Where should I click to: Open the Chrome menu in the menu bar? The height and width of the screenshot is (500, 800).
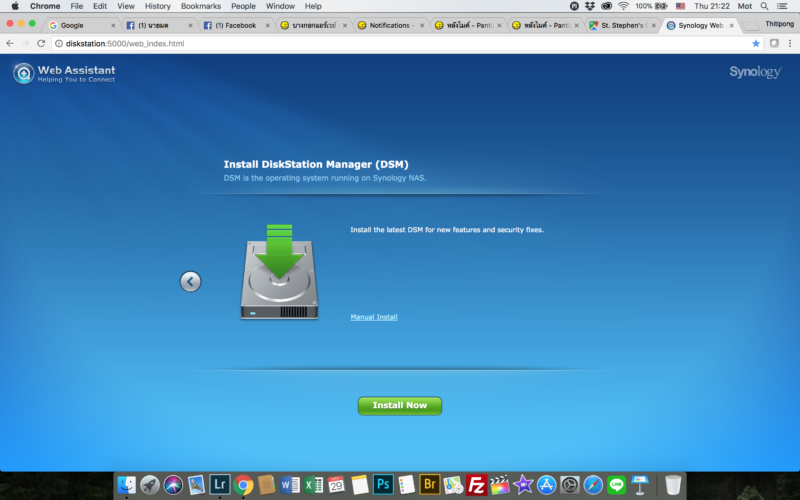[45, 6]
